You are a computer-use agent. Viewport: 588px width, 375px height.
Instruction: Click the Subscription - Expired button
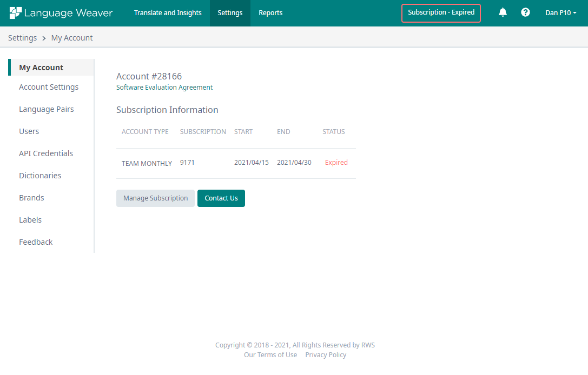tap(441, 13)
